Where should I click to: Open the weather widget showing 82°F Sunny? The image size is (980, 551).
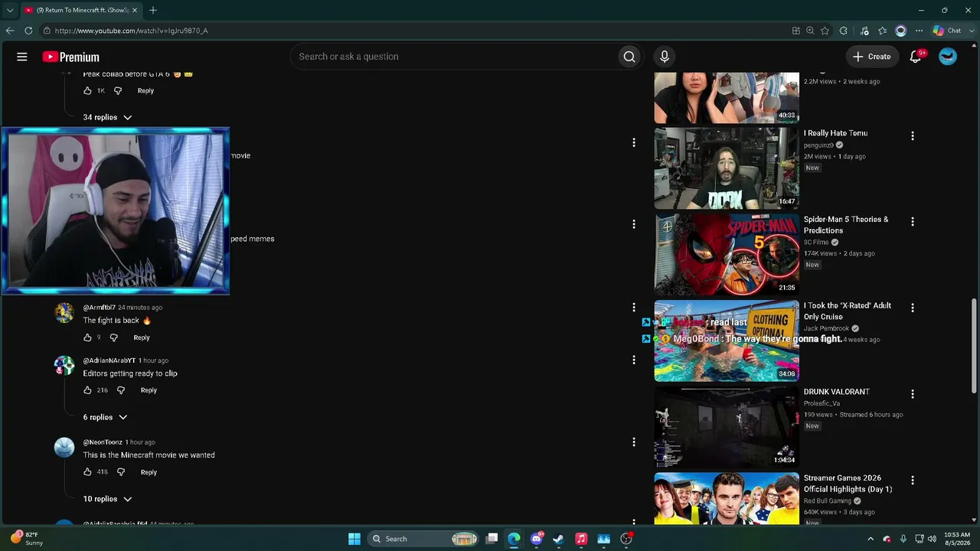point(26,539)
